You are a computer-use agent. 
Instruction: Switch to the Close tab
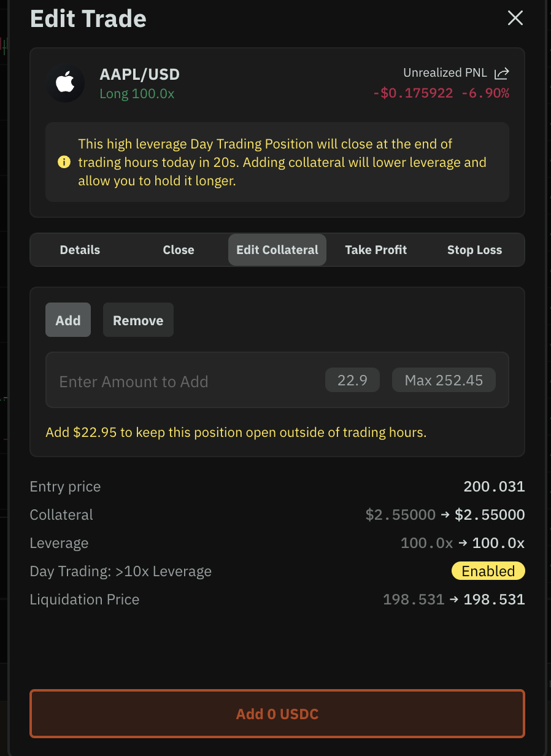(x=179, y=250)
